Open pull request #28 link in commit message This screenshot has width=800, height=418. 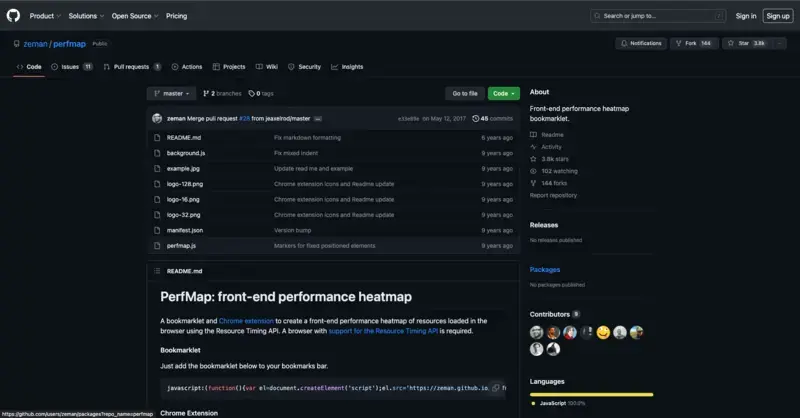tap(244, 118)
